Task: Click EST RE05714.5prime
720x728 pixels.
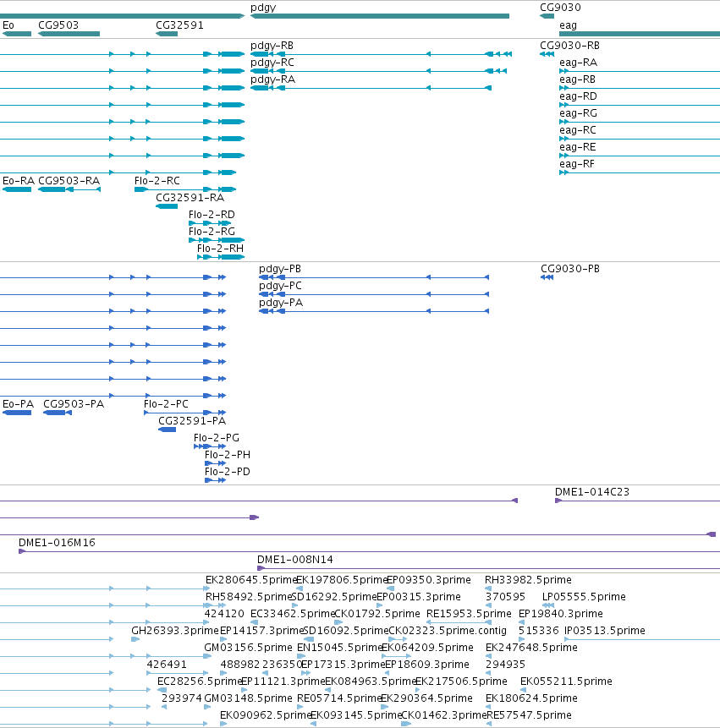Action: pos(300,707)
